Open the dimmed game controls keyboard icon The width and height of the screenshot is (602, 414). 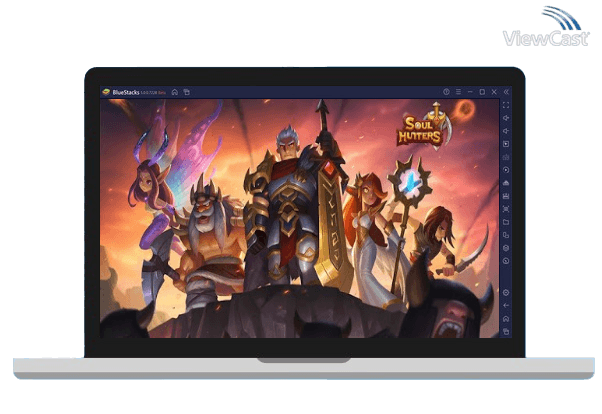point(506,157)
